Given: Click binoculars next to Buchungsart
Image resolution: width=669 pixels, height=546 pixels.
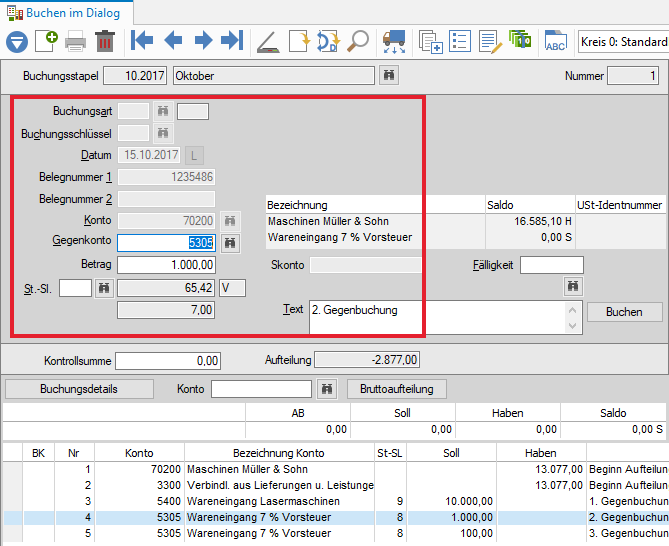Looking at the screenshot, I should click(163, 111).
